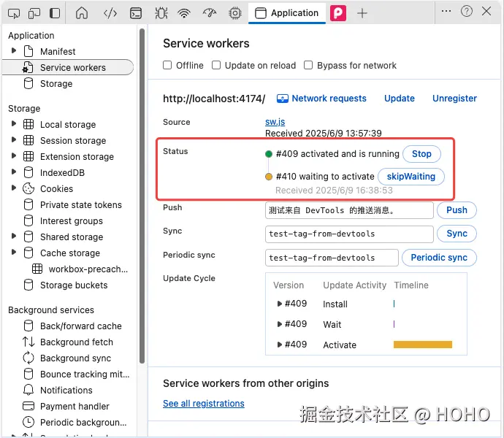Select Storage under Application section
504x438 pixels.
(56, 83)
